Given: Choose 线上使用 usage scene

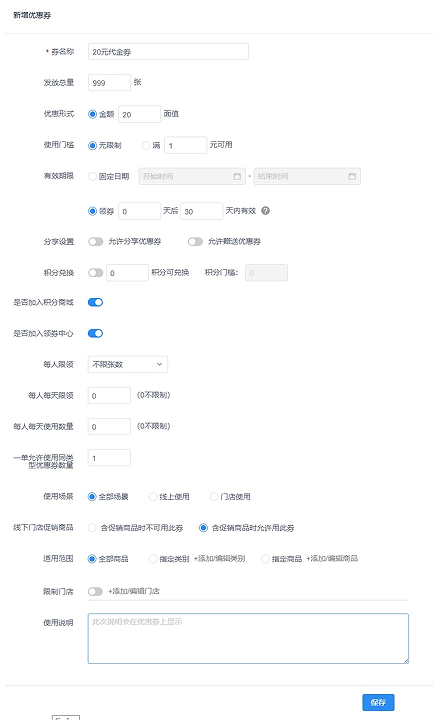Looking at the screenshot, I should click(153, 497).
